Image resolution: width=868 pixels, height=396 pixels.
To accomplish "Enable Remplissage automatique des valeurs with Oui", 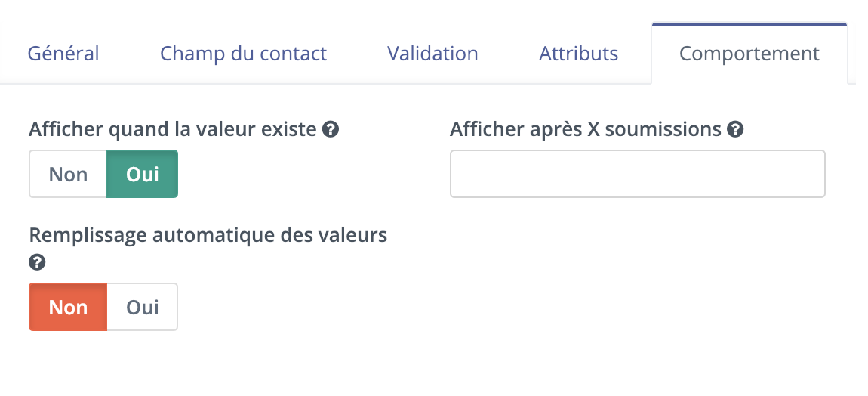I will (x=142, y=308).
